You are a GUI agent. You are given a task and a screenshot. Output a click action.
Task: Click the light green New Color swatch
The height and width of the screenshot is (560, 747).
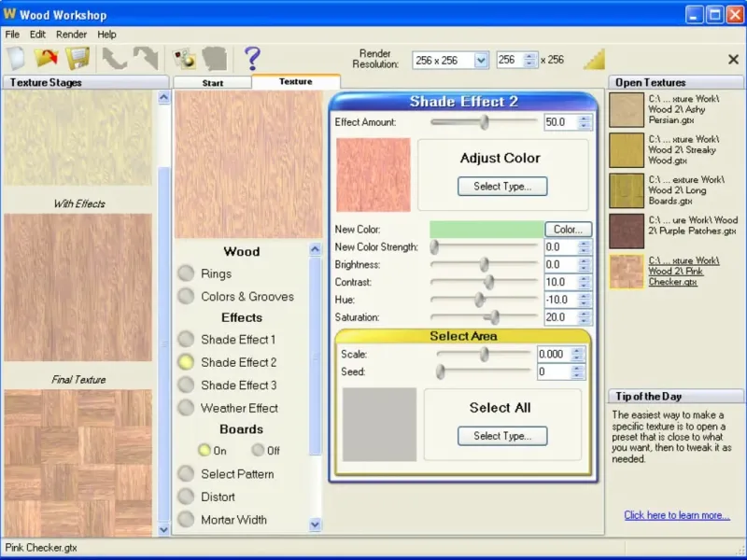click(486, 229)
